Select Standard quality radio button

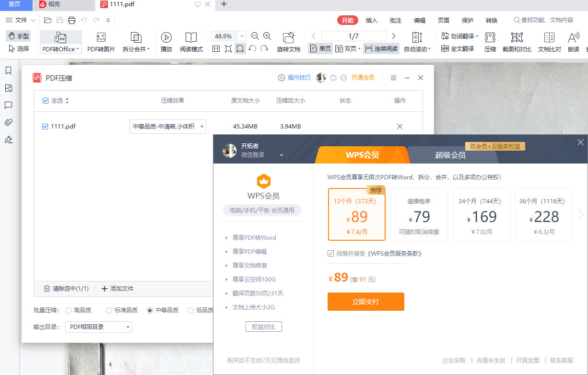tap(109, 310)
